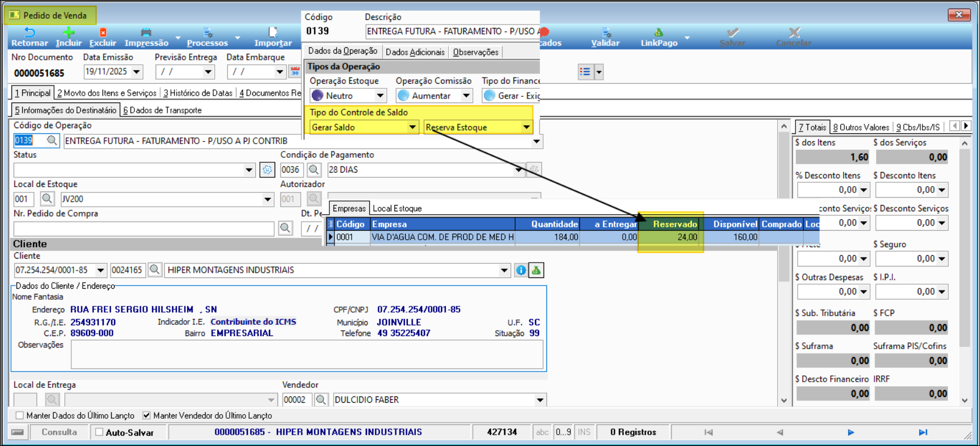
Task: Toggle the Auto-Salvar checkbox
Action: [x=100, y=432]
